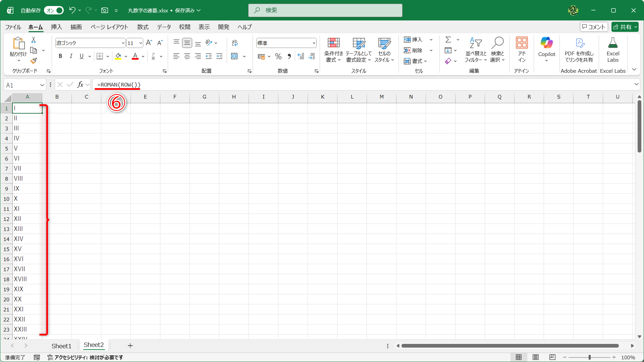Image resolution: width=644 pixels, height=362 pixels.
Task: Click the コメント button
Action: (594, 27)
